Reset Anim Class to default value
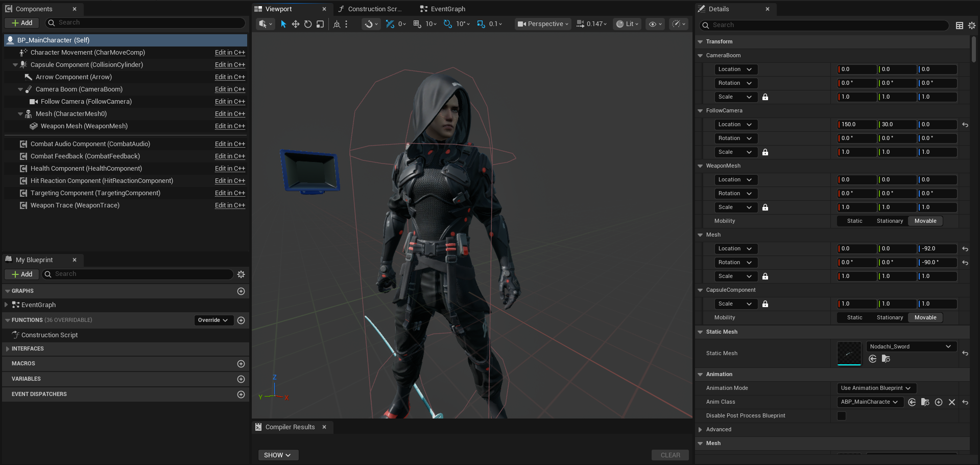Viewport: 980px width, 465px height. coord(965,402)
